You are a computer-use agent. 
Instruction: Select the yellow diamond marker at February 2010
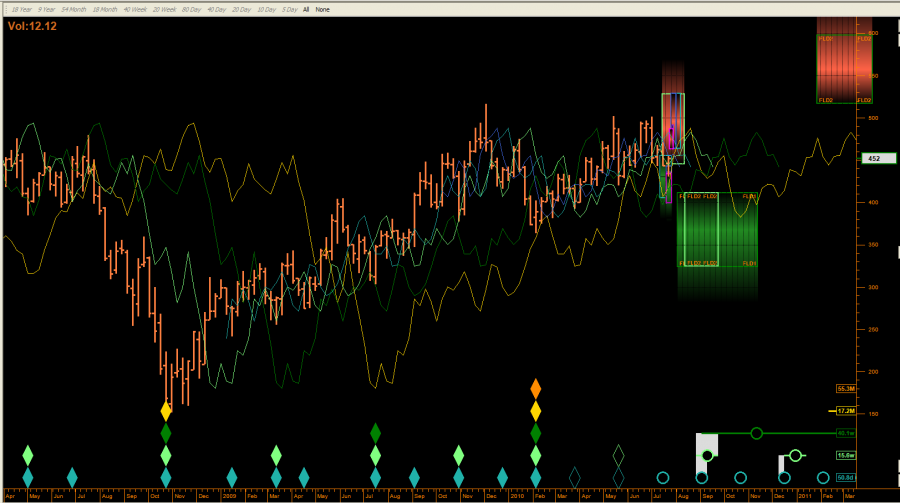[536, 411]
